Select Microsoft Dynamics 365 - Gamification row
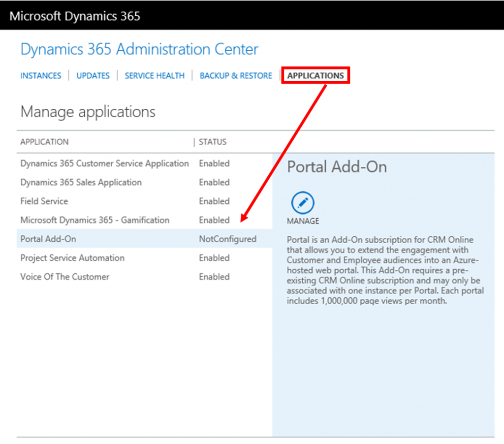The width and height of the screenshot is (504, 444). pyautogui.click(x=144, y=220)
